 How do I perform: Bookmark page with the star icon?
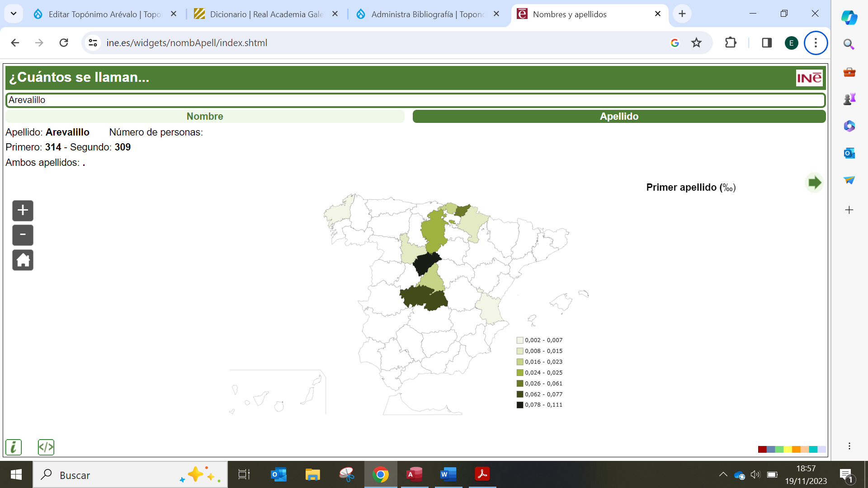[x=696, y=43]
